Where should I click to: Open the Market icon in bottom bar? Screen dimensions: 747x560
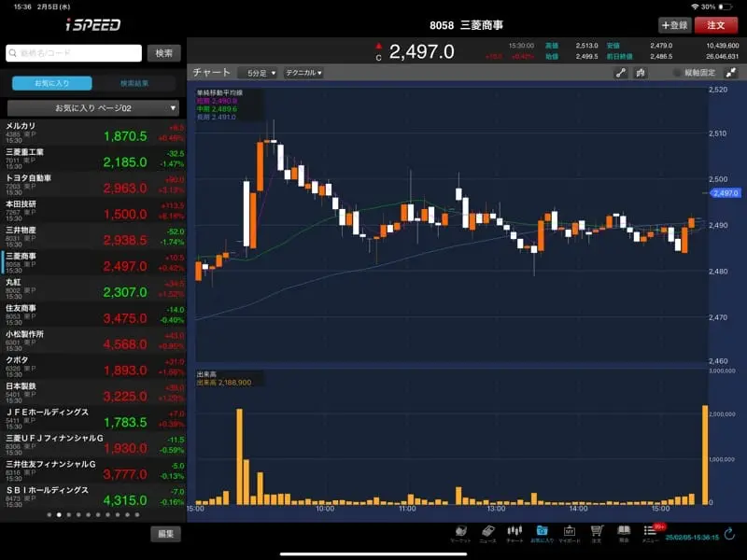click(461, 533)
